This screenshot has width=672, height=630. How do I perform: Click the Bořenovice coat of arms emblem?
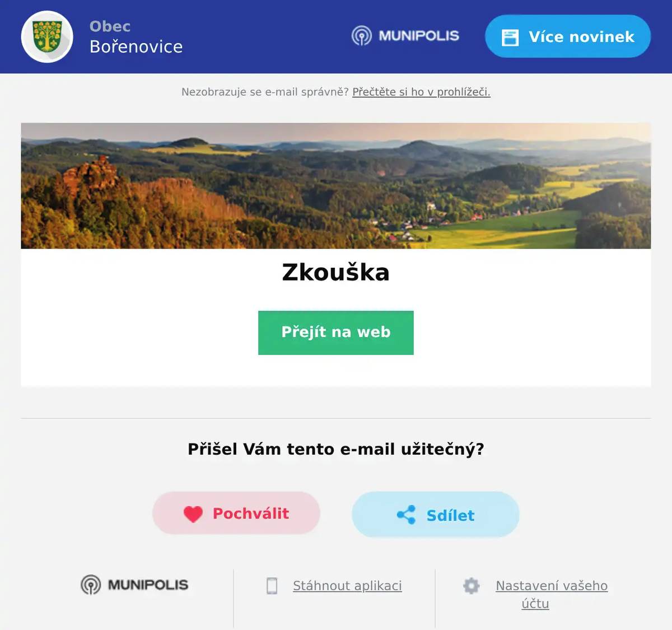coord(47,36)
